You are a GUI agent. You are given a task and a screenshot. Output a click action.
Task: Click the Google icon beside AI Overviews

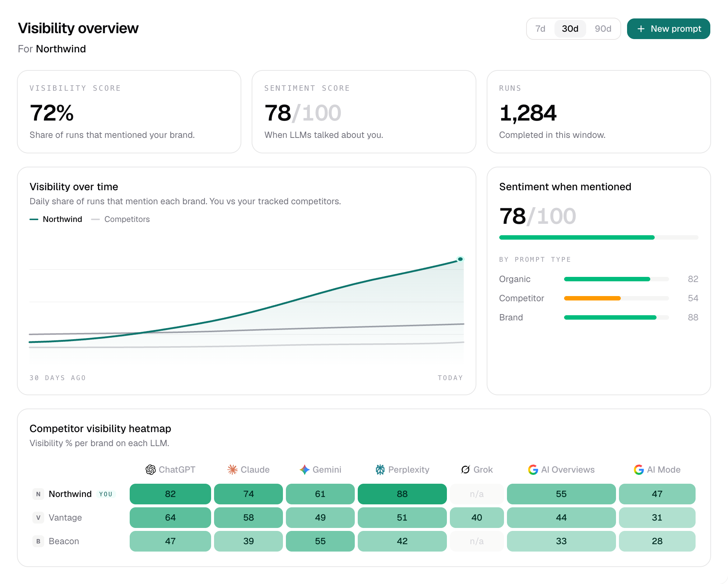(533, 469)
